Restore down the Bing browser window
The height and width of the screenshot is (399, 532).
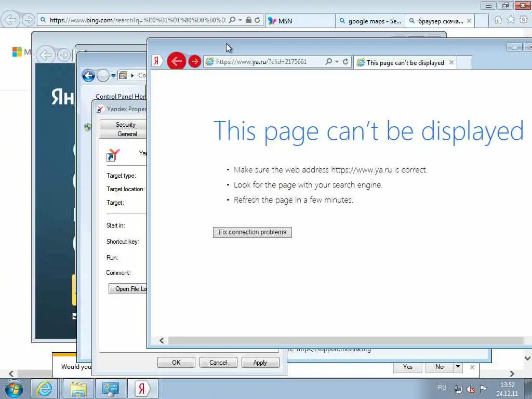click(x=506, y=5)
